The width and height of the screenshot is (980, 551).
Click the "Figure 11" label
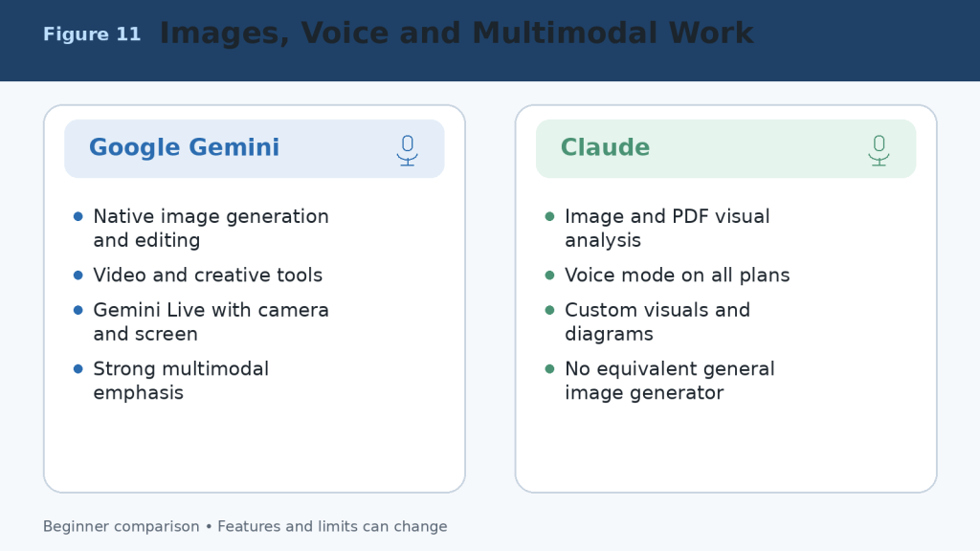click(x=92, y=34)
